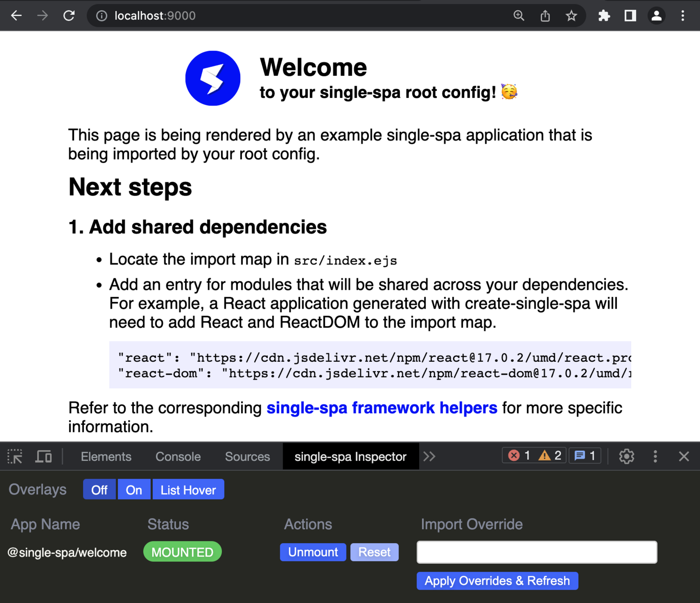Click the red error count badge
The image size is (700, 603).
click(520, 456)
